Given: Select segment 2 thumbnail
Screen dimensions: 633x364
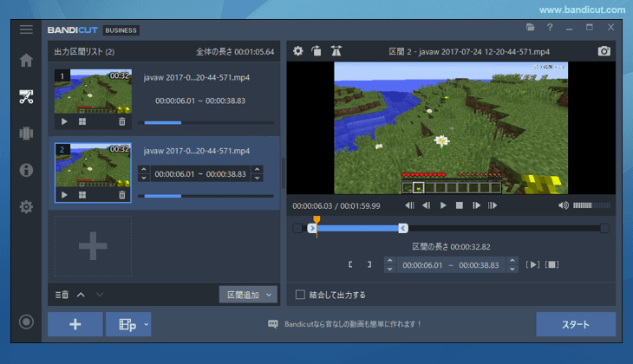Looking at the screenshot, I should [x=93, y=165].
